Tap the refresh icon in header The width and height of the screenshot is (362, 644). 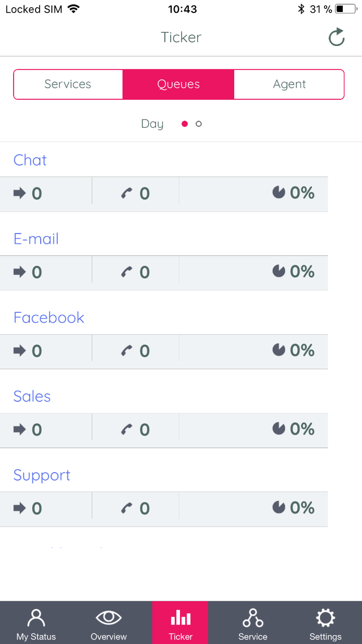tap(336, 37)
